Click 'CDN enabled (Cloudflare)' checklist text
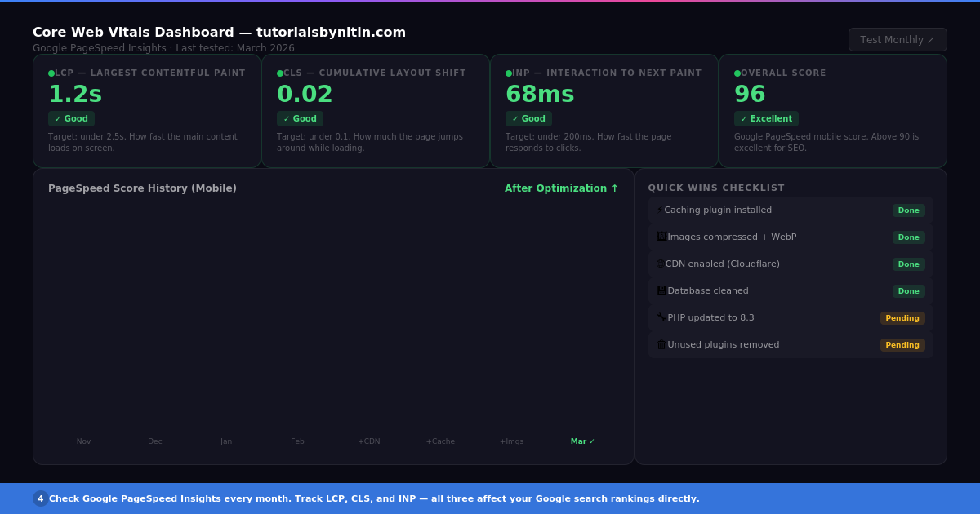This screenshot has height=514, width=980. (723, 264)
